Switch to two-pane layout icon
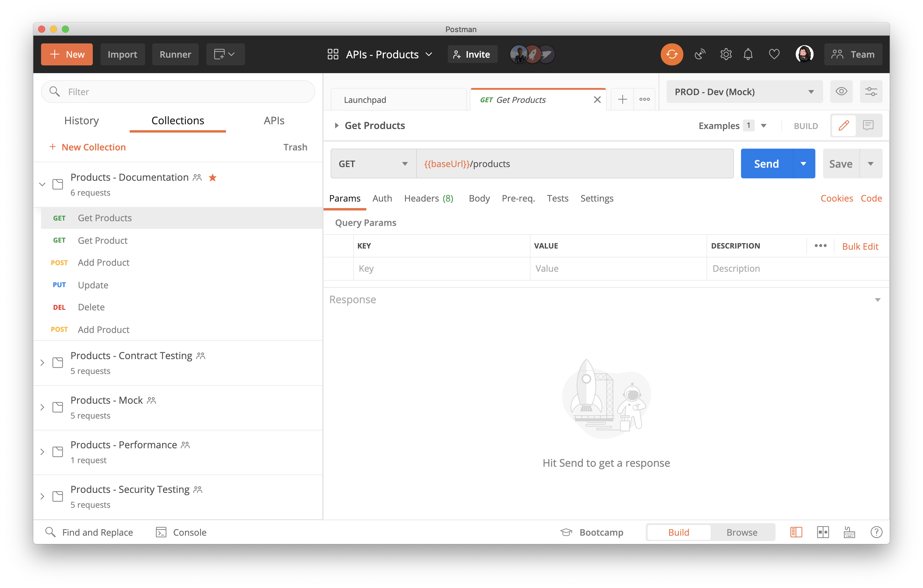The height and width of the screenshot is (588, 923). pyautogui.click(x=822, y=532)
